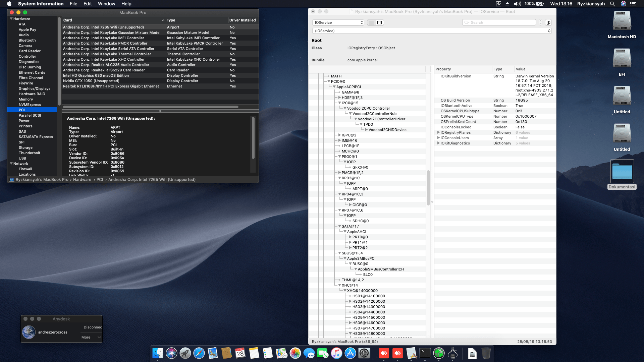
Task: Open iTunes from the dock
Action: 336,353
